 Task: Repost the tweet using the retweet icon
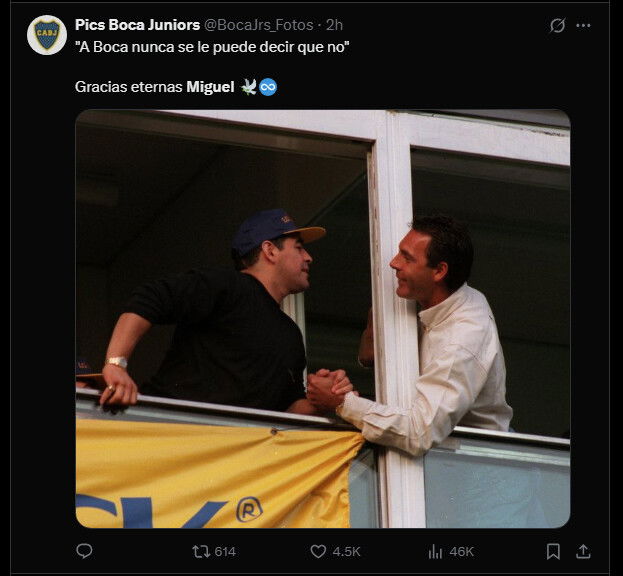[x=201, y=551]
